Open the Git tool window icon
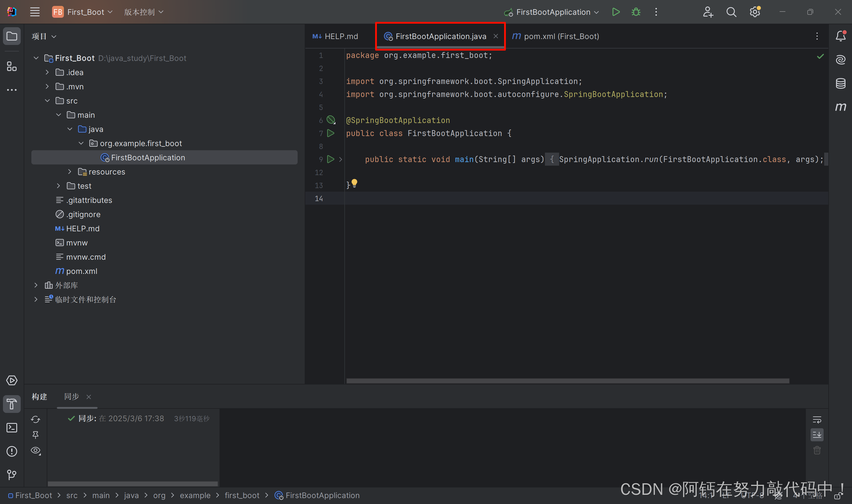This screenshot has width=852, height=504. 12,474
